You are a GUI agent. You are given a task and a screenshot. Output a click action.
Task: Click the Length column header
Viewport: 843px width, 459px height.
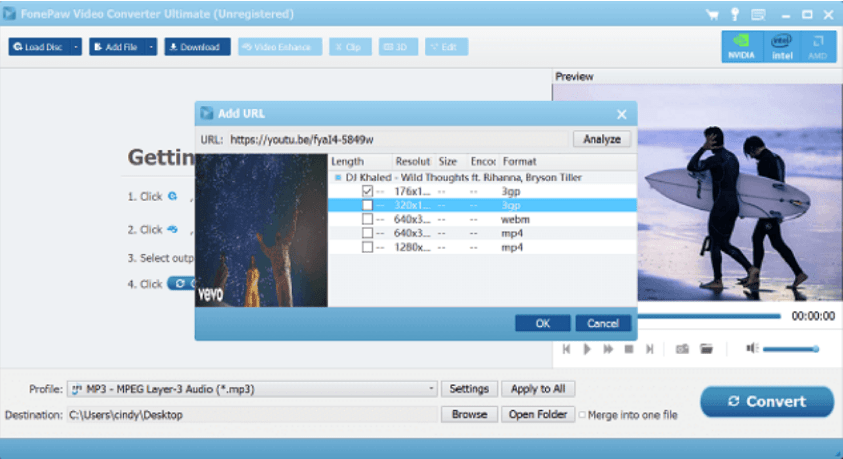[x=360, y=161]
